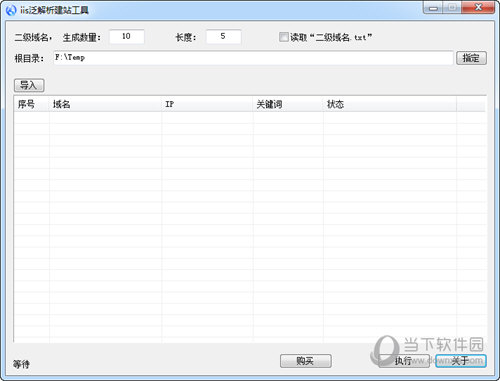Click the 等待 status text

pyautogui.click(x=21, y=364)
